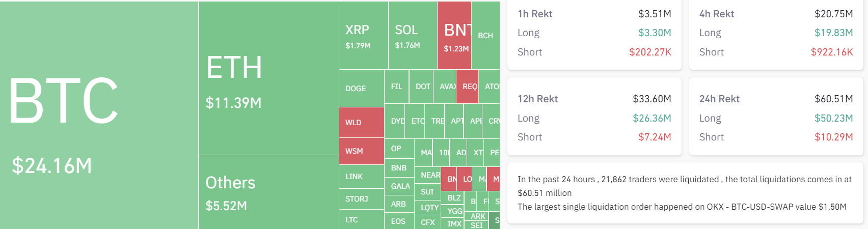Select the FIL tile
This screenshot has width=868, height=229.
tap(396, 87)
